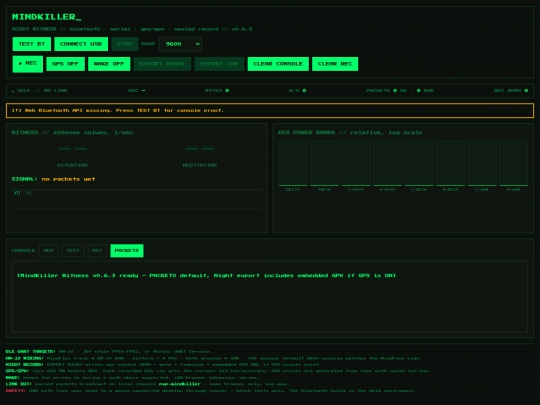The width and height of the screenshot is (540, 405).
Task: Select the PACKETS console mode tab
Action: (127, 250)
